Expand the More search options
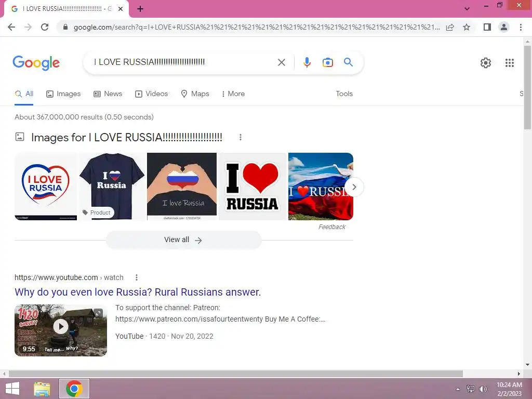Screen dimensions: 532x399 pos(233,94)
